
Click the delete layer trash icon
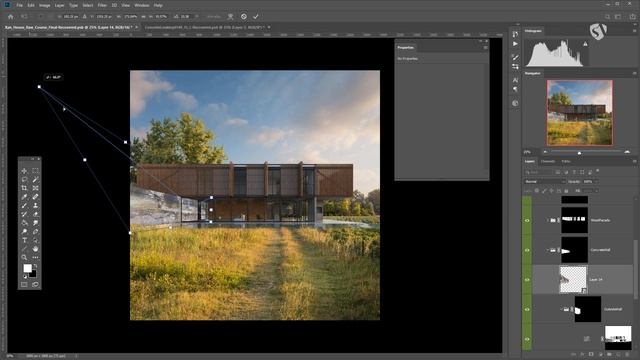coord(627,354)
